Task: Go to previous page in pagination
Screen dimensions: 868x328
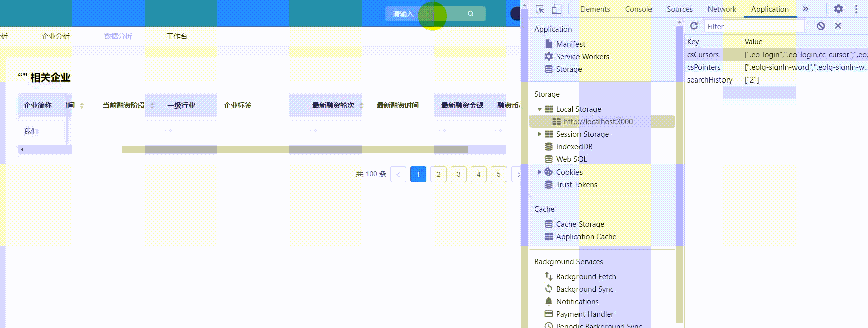Action: (398, 174)
